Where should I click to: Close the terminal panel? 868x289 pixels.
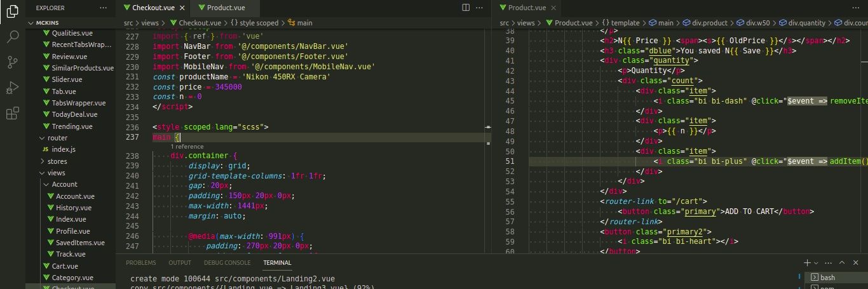click(857, 262)
